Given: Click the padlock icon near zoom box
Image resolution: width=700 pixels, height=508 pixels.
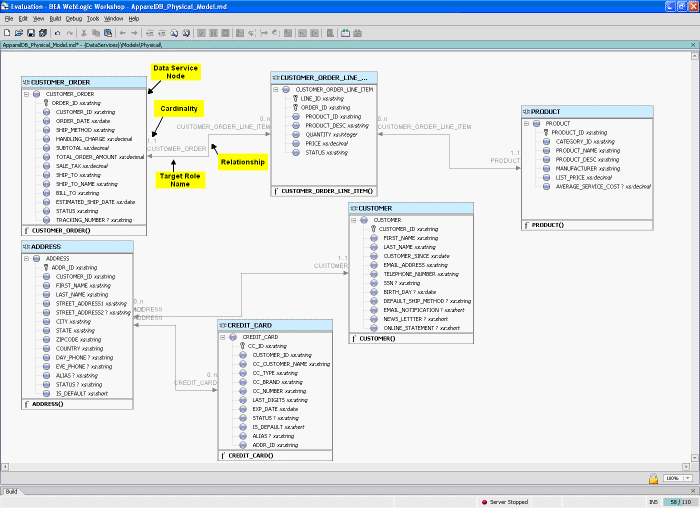Looking at the screenshot, I should (654, 479).
